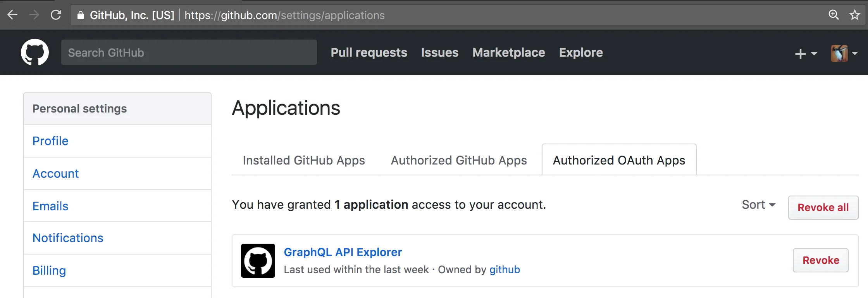Focus the Search GitHub field
868x298 pixels.
pos(189,52)
